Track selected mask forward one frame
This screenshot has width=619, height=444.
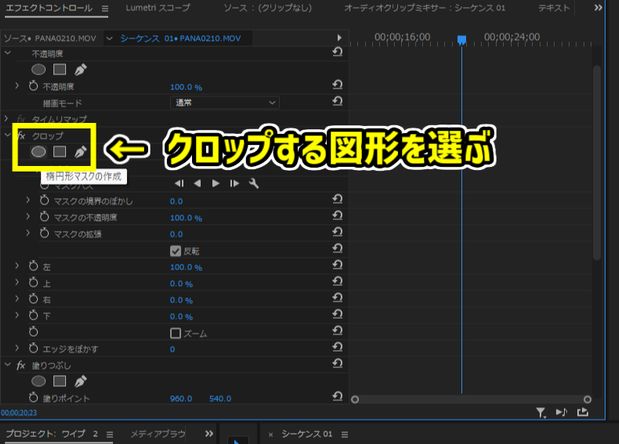tap(234, 184)
